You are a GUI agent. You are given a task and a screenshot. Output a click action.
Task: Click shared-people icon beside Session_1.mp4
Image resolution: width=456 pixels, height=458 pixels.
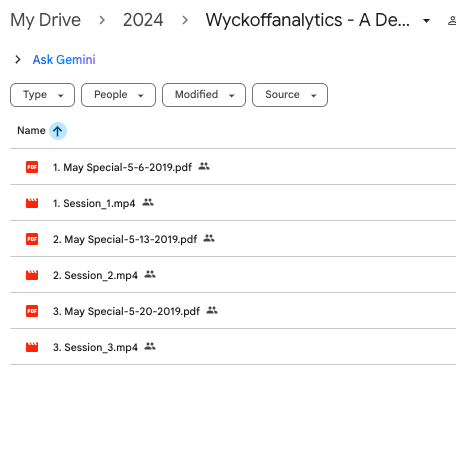coord(148,202)
